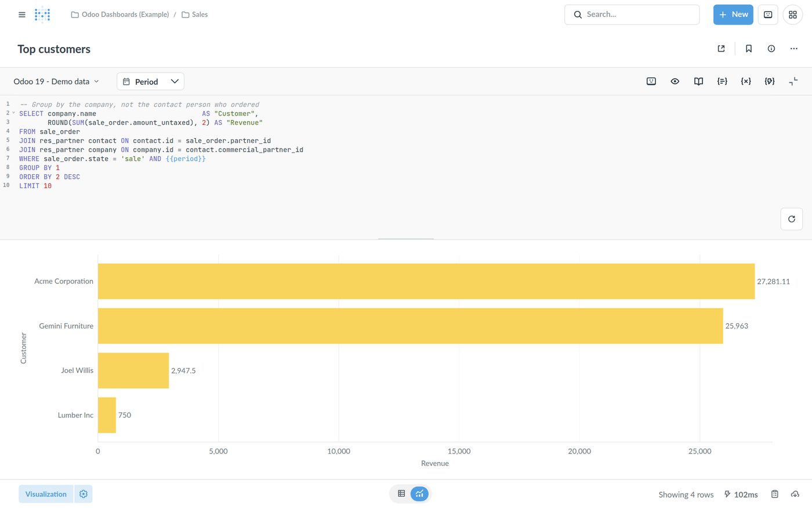Open Metabot chat icon beside New button
Viewport: 812px width, 508px height.
coord(768,15)
